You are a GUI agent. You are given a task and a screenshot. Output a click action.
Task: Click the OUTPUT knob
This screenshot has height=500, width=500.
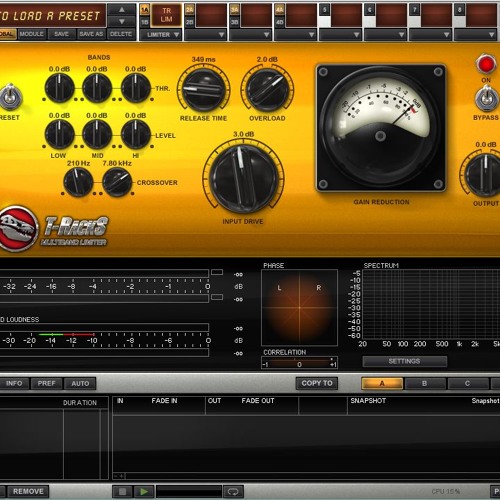pyautogui.click(x=483, y=175)
